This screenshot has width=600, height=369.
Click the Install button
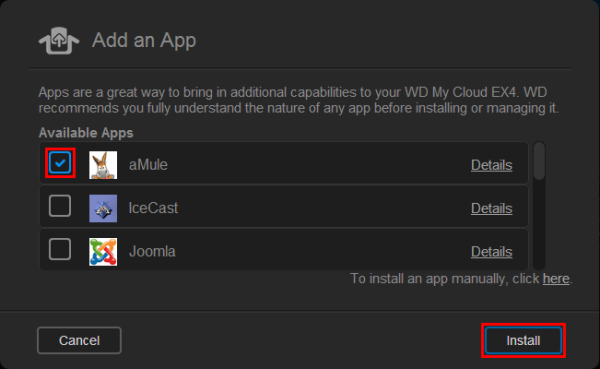pyautogui.click(x=523, y=340)
